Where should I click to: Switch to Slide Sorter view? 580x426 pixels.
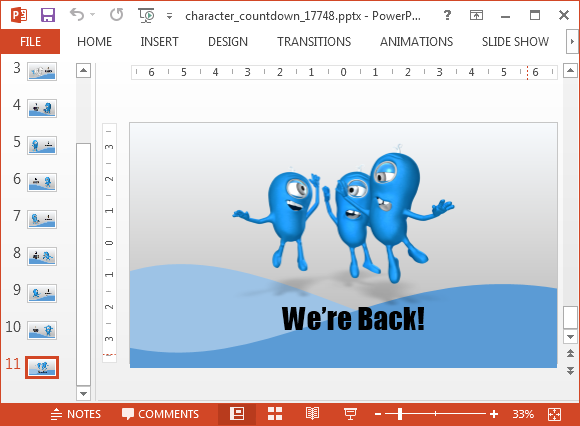pyautogui.click(x=275, y=414)
